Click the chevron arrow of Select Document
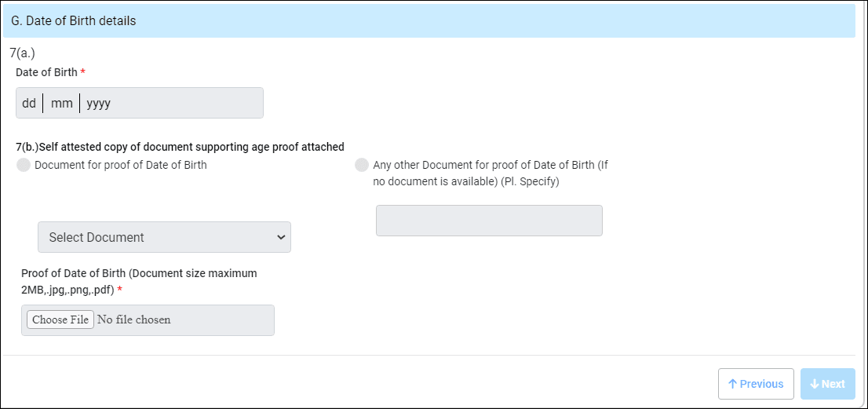This screenshot has width=868, height=409. point(281,237)
